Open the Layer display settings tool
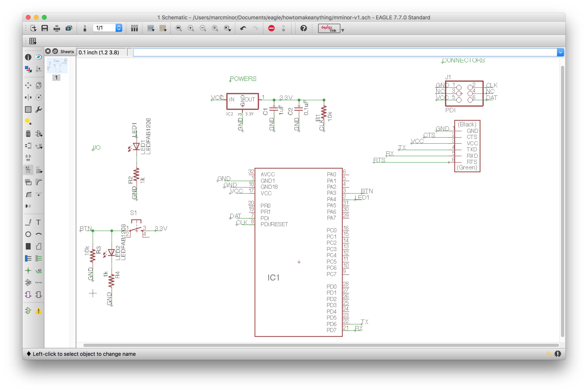This screenshot has height=392, width=588. pos(28,69)
